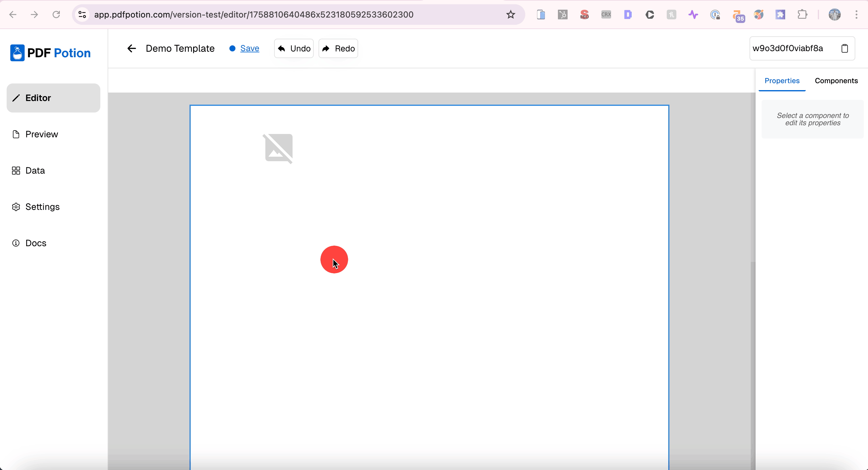View site information icon in address bar
The width and height of the screenshot is (868, 470).
click(x=82, y=15)
